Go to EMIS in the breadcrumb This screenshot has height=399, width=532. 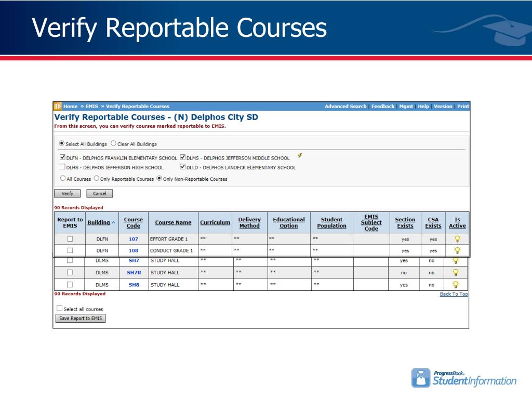(91, 106)
